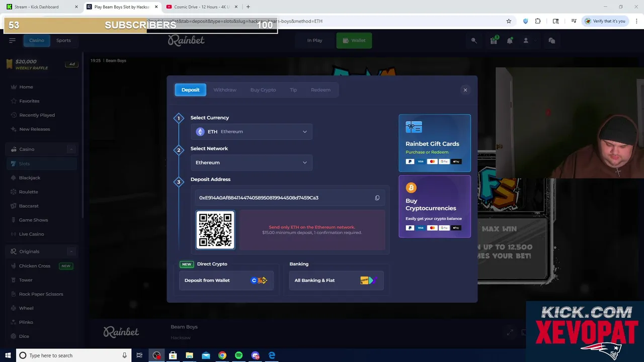The width and height of the screenshot is (644, 362).
Task: Close the Beam Boys Slot tab
Action: coord(156,7)
